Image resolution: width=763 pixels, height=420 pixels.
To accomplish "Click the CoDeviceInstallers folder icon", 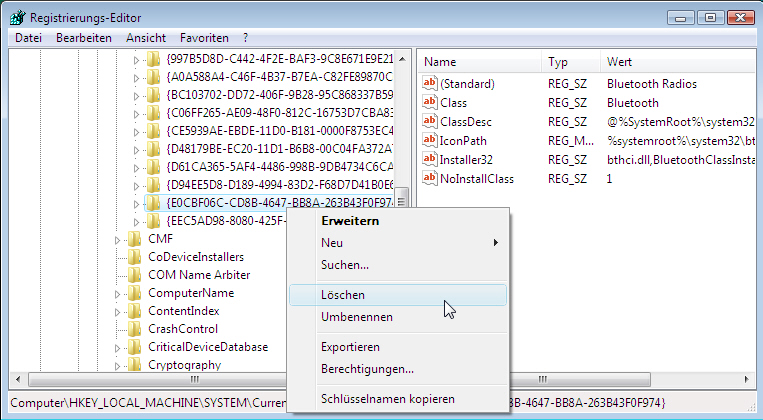I will [134, 257].
